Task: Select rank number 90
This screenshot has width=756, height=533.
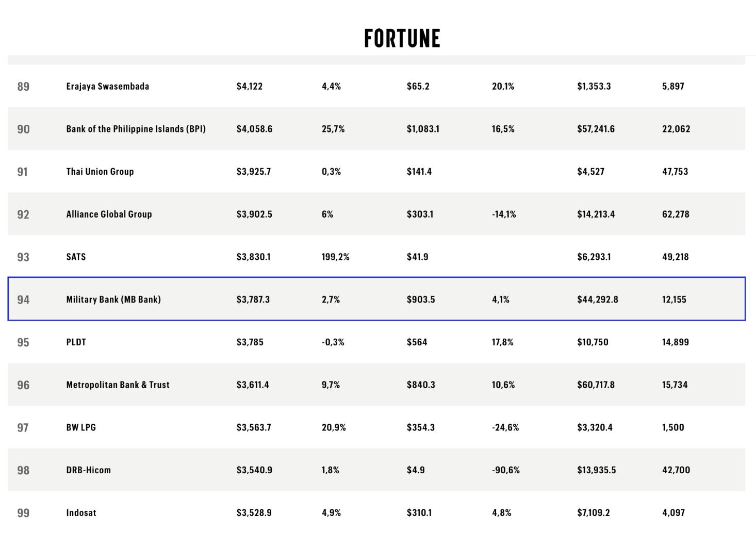Action: (23, 129)
